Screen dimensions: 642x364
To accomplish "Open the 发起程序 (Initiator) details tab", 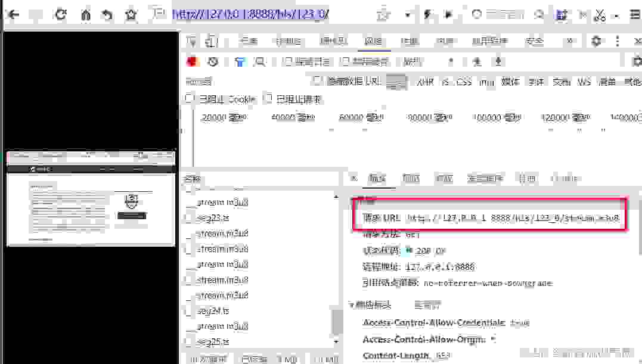I will coord(485,178).
